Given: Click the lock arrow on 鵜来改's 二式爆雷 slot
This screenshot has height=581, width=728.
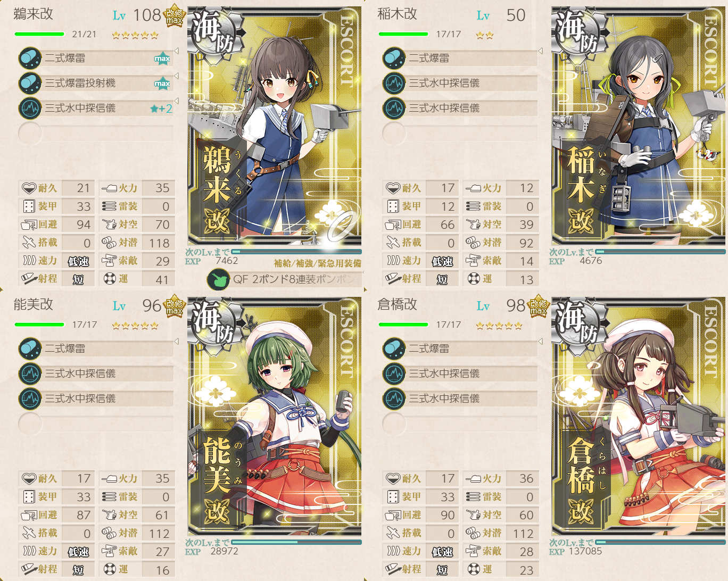Looking at the screenshot, I should [x=176, y=51].
